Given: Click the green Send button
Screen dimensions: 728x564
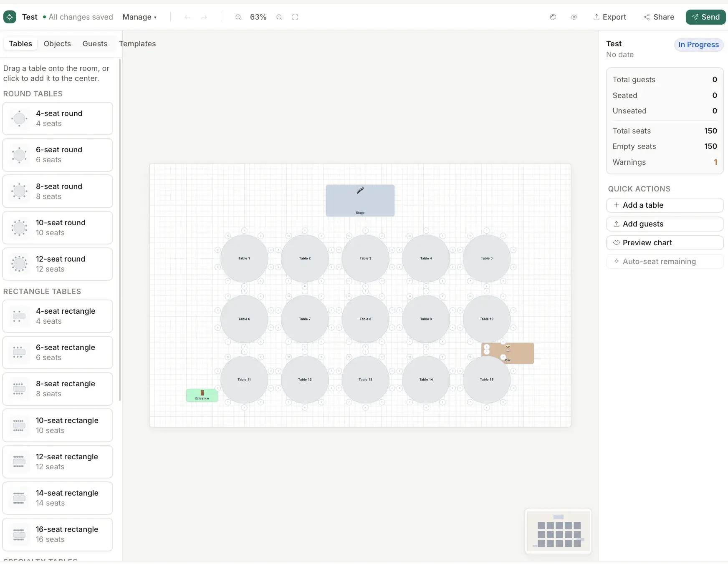Looking at the screenshot, I should coord(705,17).
